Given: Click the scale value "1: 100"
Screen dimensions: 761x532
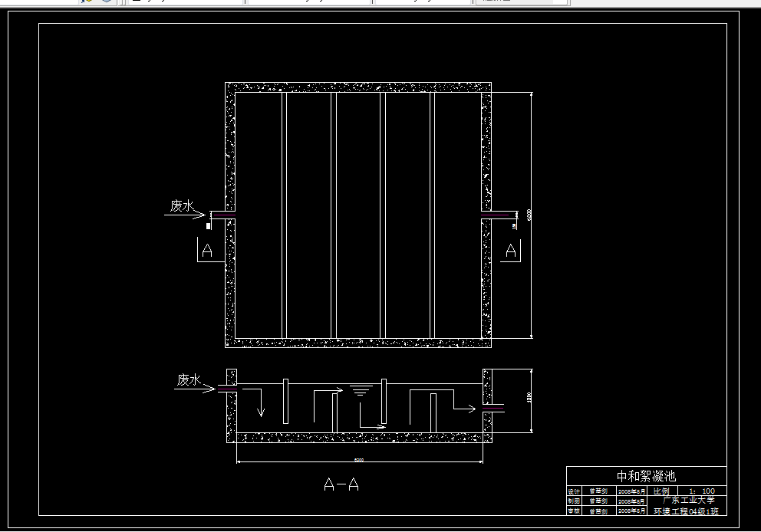Looking at the screenshot, I should pos(702,491).
